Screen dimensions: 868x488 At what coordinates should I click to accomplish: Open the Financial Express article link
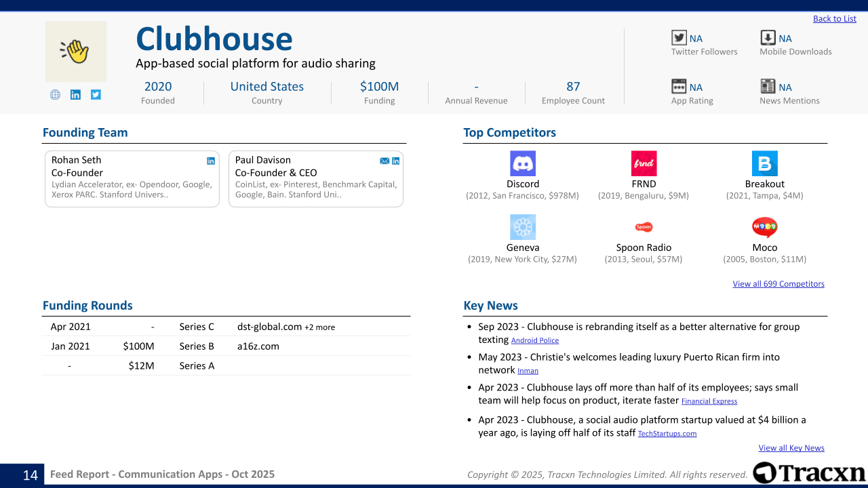point(709,401)
